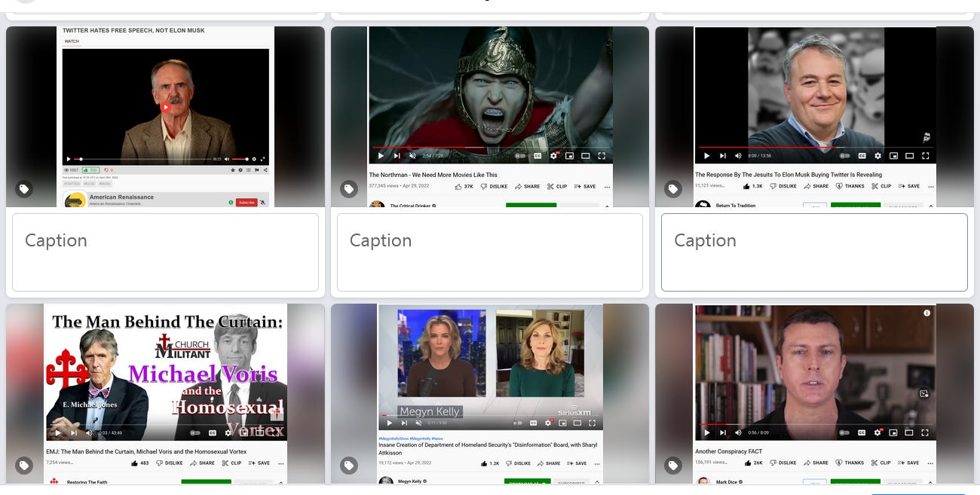Select the Return To Tradition man thumbnail
The height and width of the screenshot is (495, 980).
tap(814, 117)
